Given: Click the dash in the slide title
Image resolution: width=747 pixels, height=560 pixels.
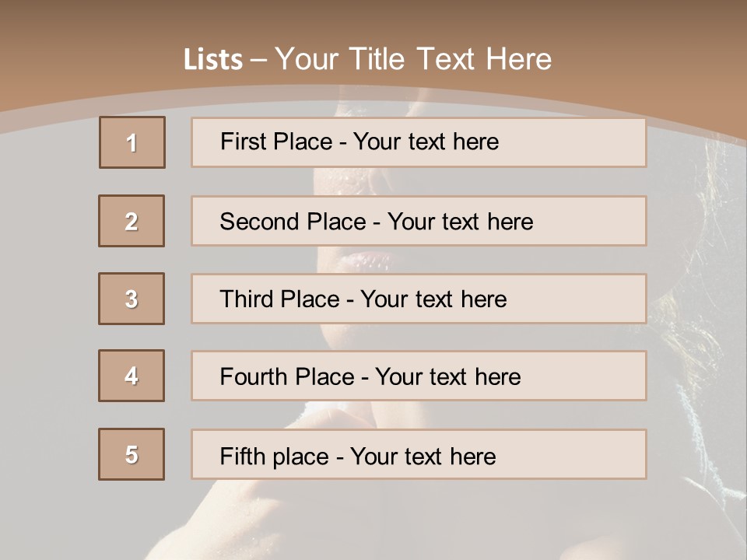Looking at the screenshot, I should (x=258, y=60).
